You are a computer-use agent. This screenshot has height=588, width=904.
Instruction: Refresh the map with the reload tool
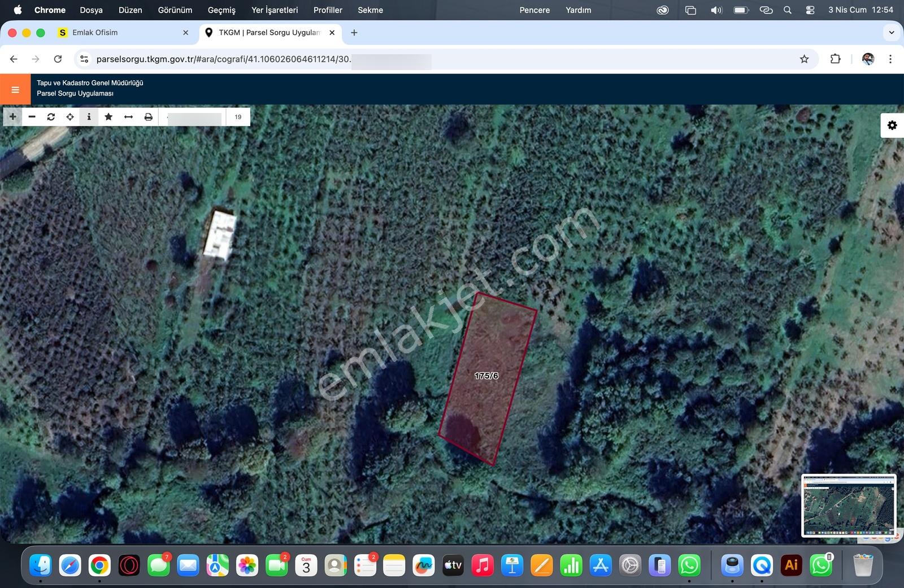(x=51, y=117)
